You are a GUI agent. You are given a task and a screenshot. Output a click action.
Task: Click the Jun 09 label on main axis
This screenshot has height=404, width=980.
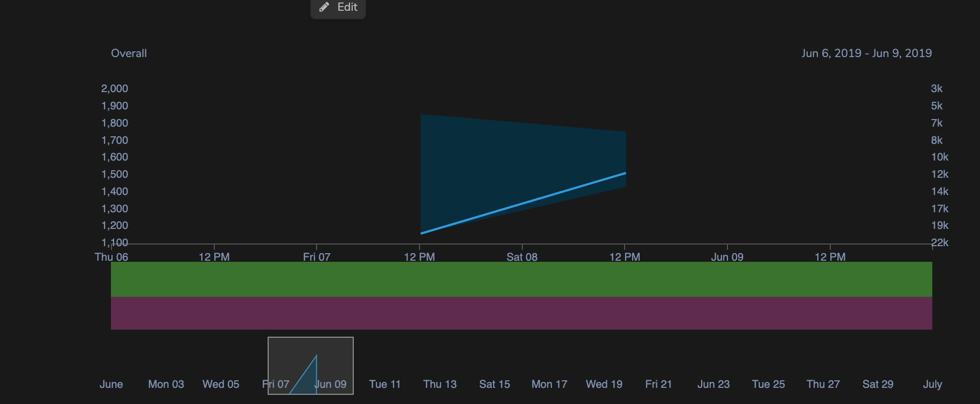click(x=727, y=257)
